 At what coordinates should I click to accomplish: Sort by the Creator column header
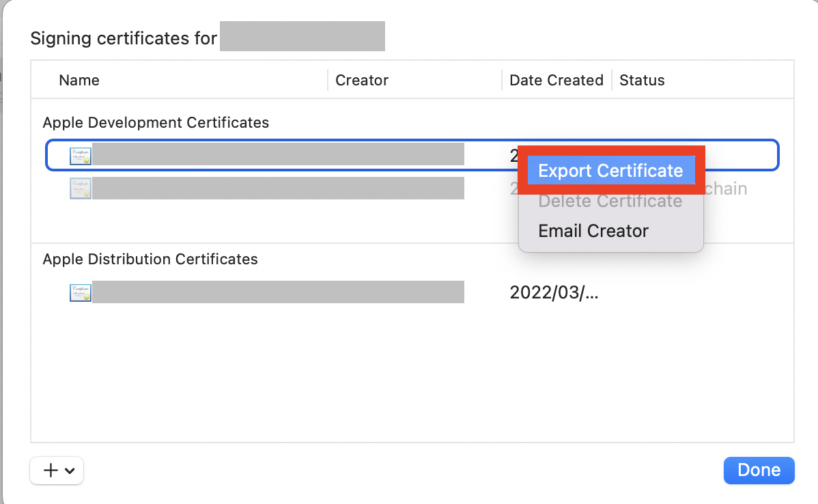(x=362, y=81)
